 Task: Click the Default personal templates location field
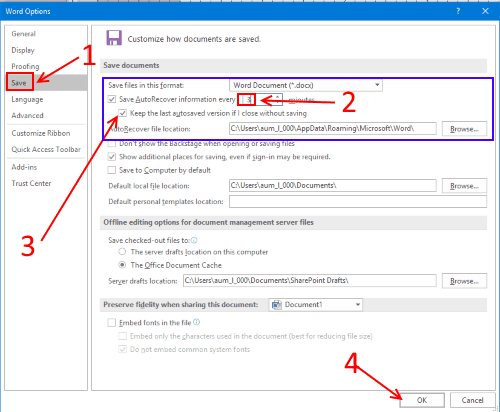(x=358, y=202)
